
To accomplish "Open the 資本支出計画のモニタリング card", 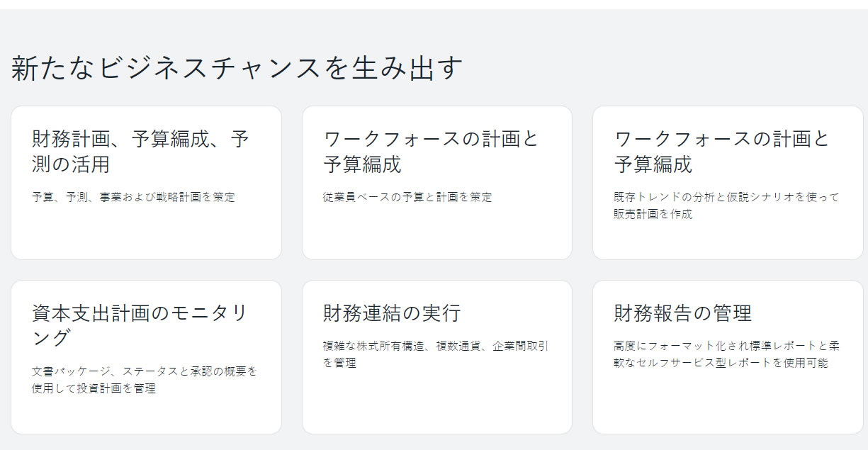I will pyautogui.click(x=146, y=357).
